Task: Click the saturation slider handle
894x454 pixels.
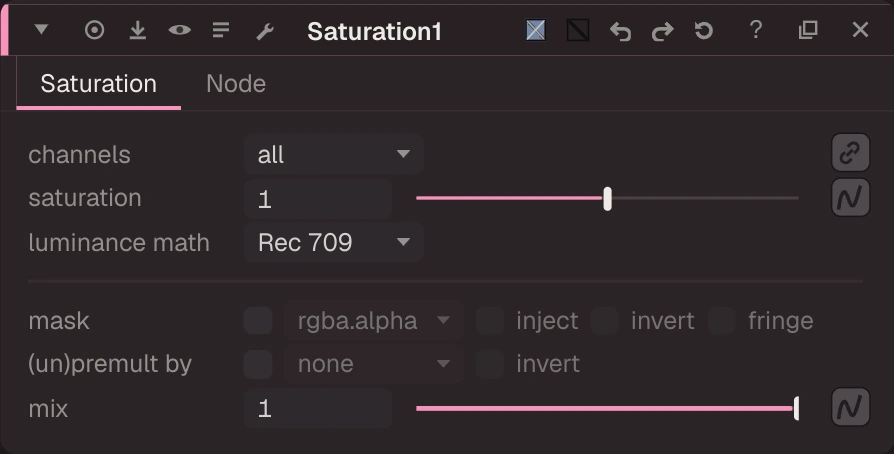Action: pos(607,198)
